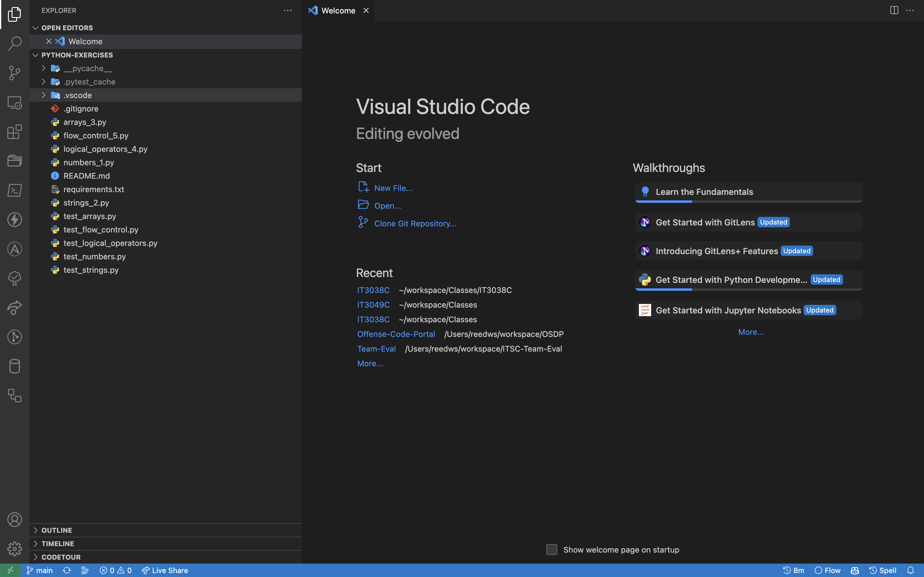This screenshot has width=924, height=577.
Task: Open Get Started with GitLens walkthrough
Action: [748, 222]
